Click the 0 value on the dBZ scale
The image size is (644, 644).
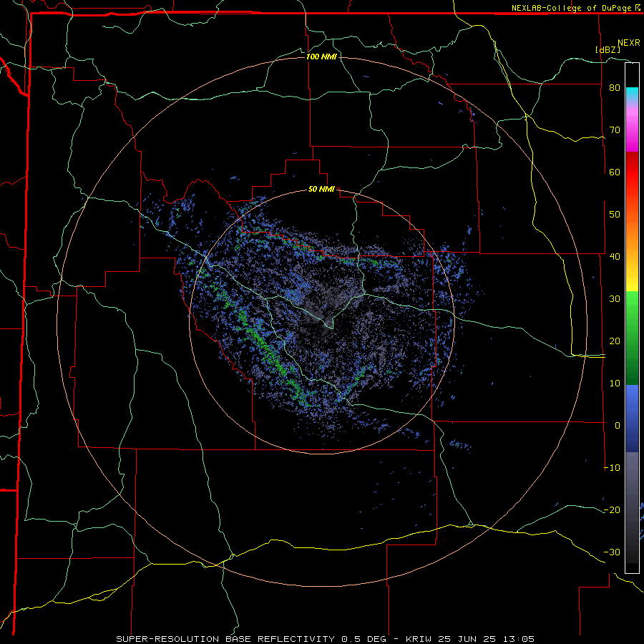pyautogui.click(x=618, y=426)
